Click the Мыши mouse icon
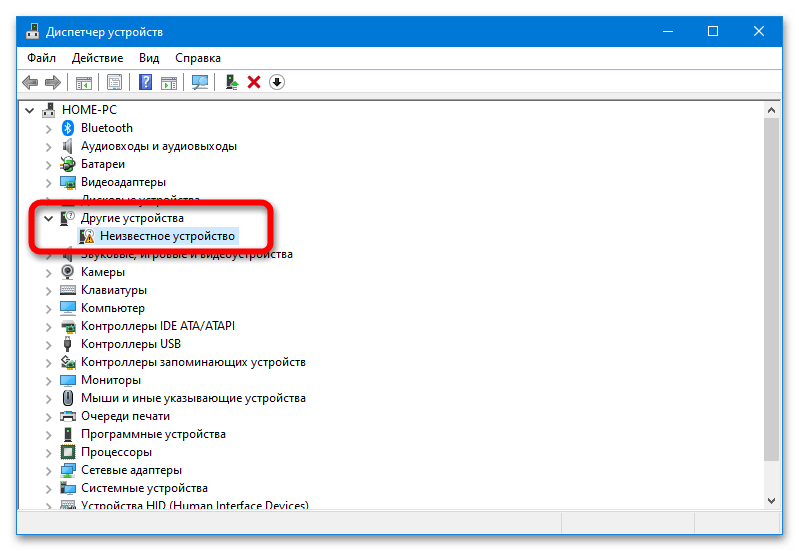799x551 pixels. [x=68, y=398]
